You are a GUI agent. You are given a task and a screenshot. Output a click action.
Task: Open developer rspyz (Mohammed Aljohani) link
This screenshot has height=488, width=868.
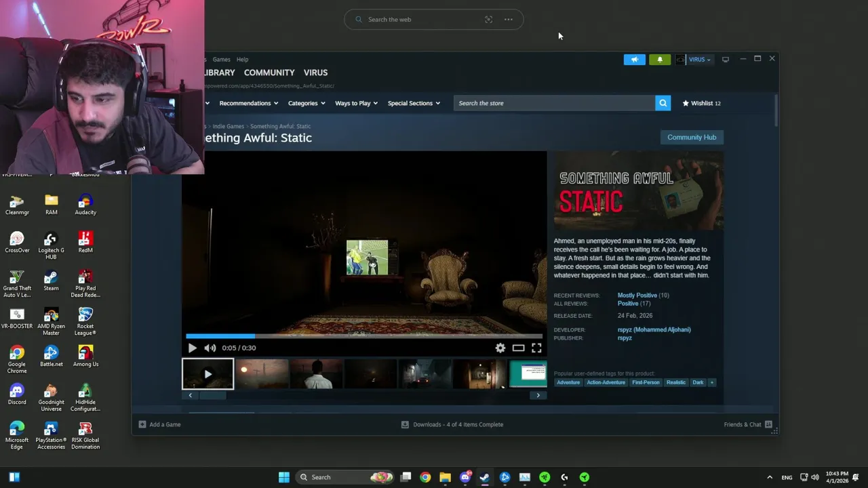654,329
